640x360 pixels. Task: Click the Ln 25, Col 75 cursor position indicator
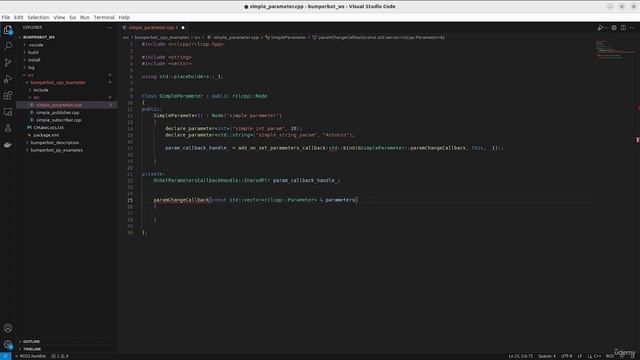520,356
